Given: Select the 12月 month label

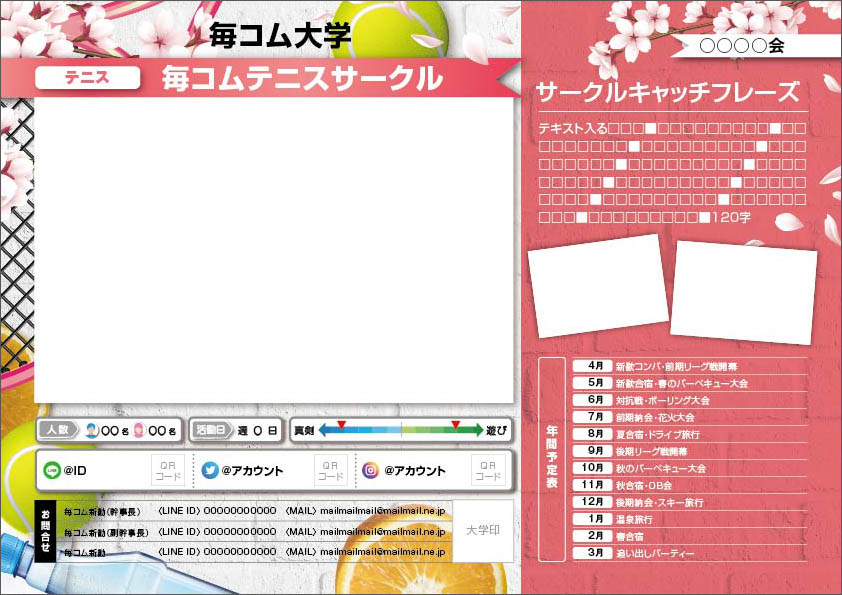Looking at the screenshot, I should (593, 502).
